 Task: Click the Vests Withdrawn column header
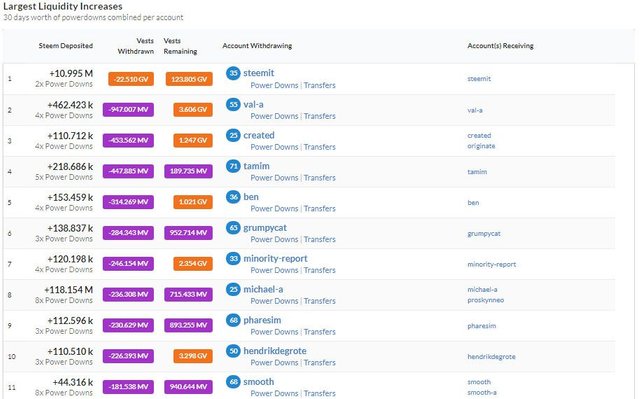click(136, 46)
